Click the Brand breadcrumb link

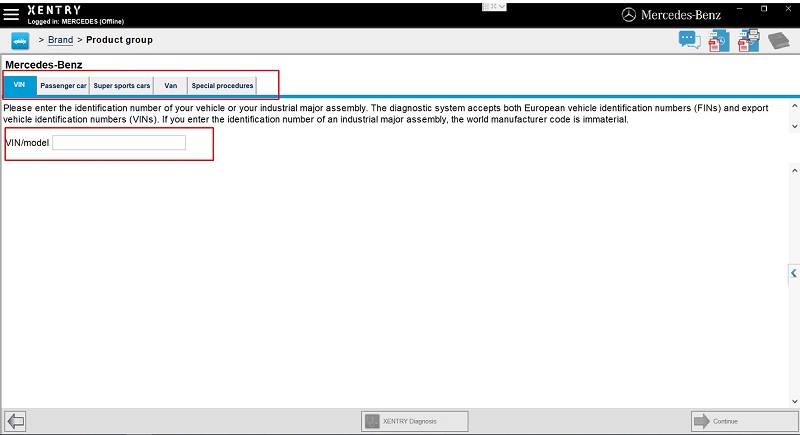click(60, 40)
